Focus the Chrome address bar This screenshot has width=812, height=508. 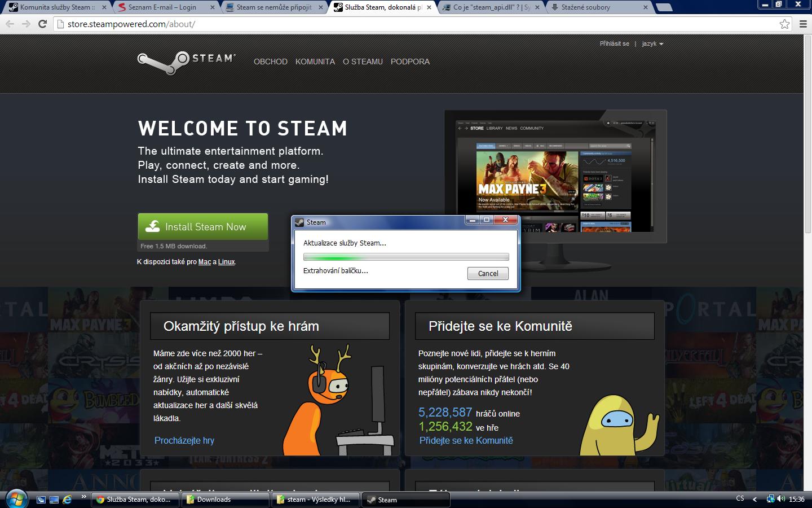pyautogui.click(x=417, y=24)
